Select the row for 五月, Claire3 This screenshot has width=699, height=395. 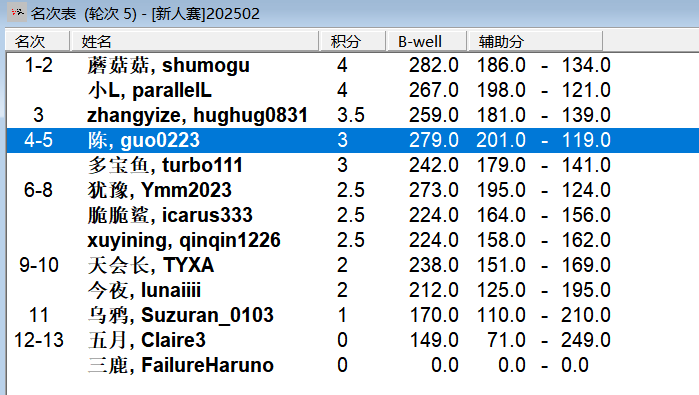(353, 340)
